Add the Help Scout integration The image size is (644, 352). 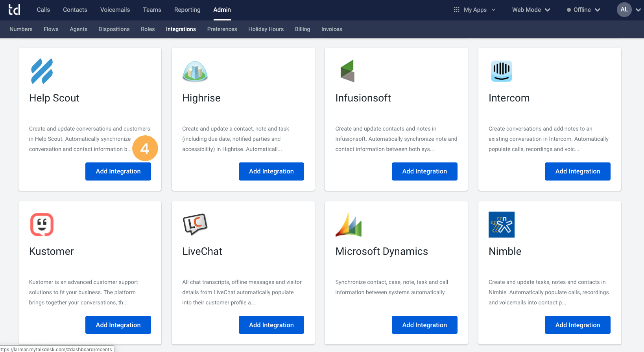(x=118, y=171)
